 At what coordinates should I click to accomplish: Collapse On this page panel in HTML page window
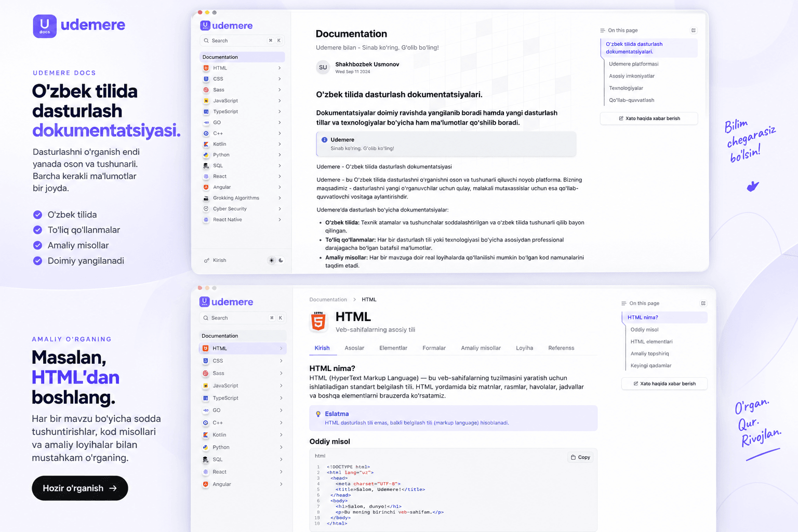[x=703, y=303]
